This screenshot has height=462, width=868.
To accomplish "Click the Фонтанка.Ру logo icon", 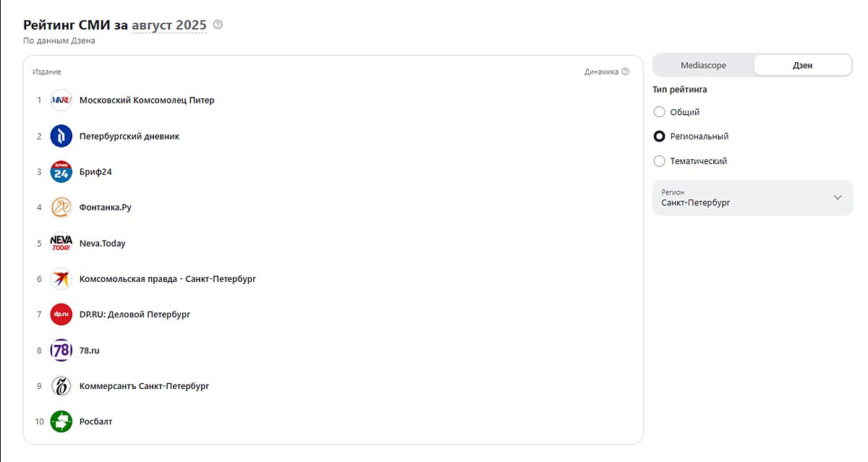I will tap(61, 208).
